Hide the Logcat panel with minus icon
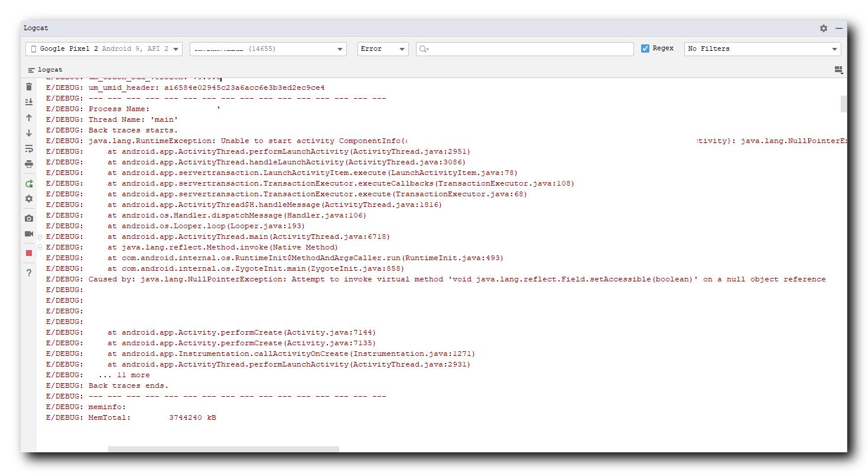This screenshot has height=473, width=868. click(x=838, y=28)
